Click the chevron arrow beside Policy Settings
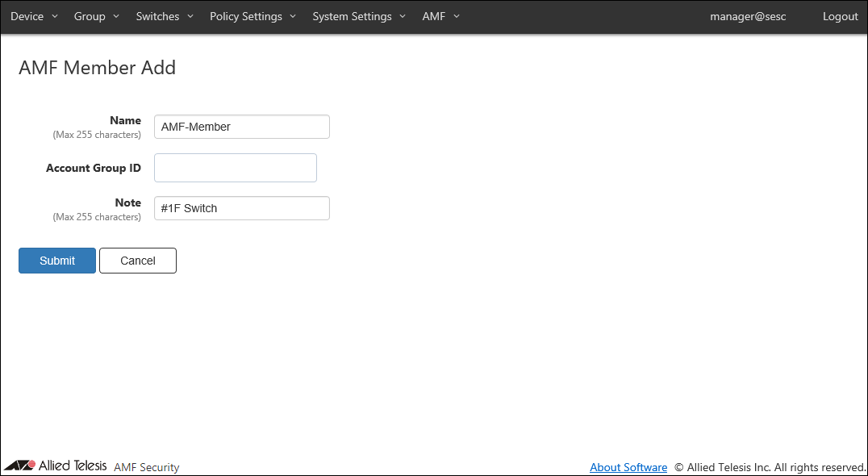 293,16
